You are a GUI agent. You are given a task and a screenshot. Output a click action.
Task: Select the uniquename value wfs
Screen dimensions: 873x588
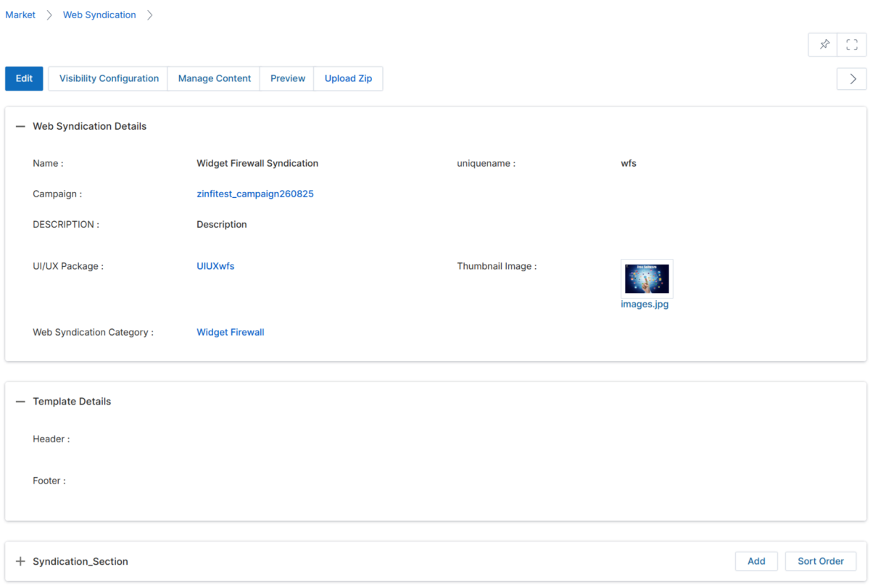coord(629,163)
